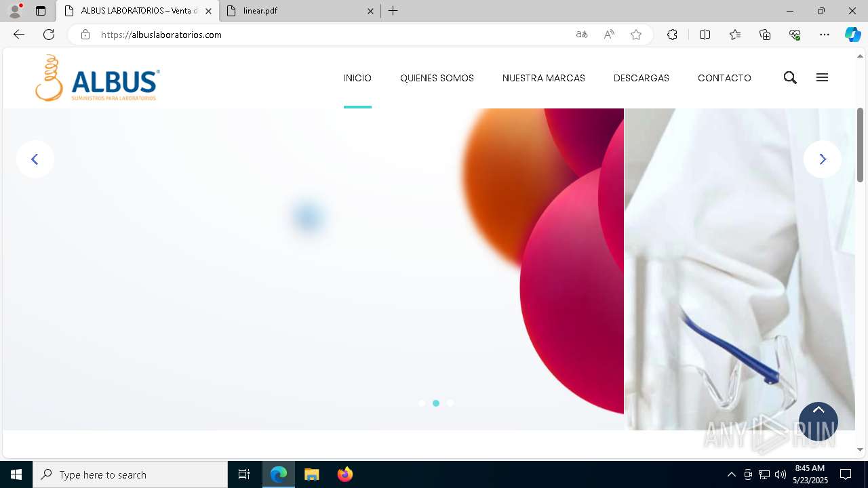This screenshot has height=488, width=868.
Task: Open Browser essentials icon
Action: click(x=795, y=35)
